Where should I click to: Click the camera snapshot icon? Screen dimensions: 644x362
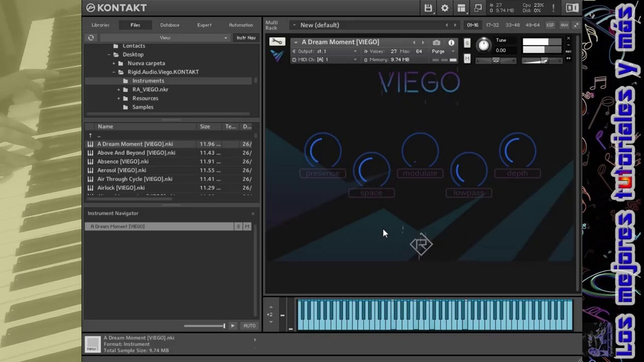436,43
